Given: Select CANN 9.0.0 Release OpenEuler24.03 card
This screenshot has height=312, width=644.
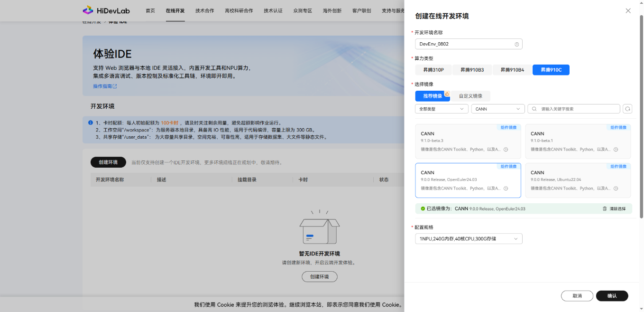Looking at the screenshot, I should [x=468, y=180].
